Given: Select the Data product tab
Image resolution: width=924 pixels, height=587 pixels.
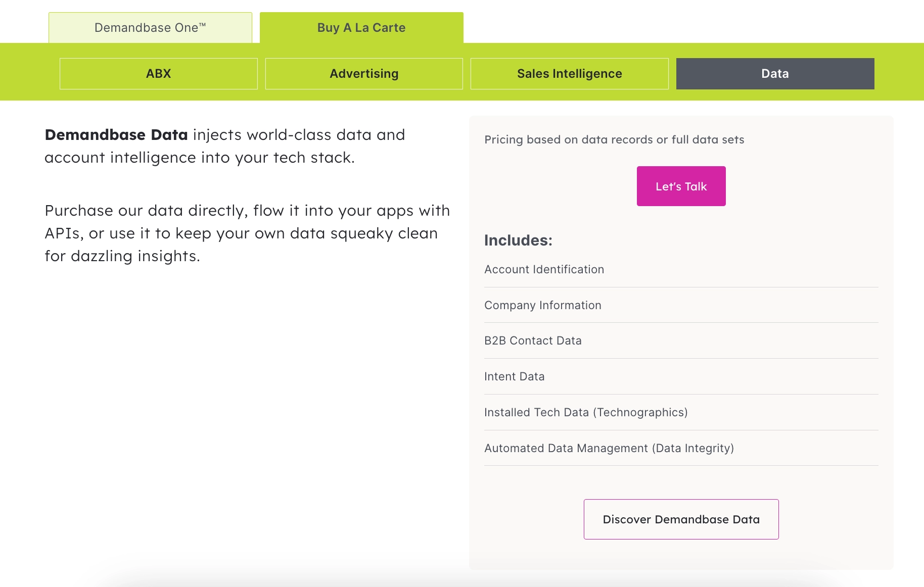Looking at the screenshot, I should (775, 74).
